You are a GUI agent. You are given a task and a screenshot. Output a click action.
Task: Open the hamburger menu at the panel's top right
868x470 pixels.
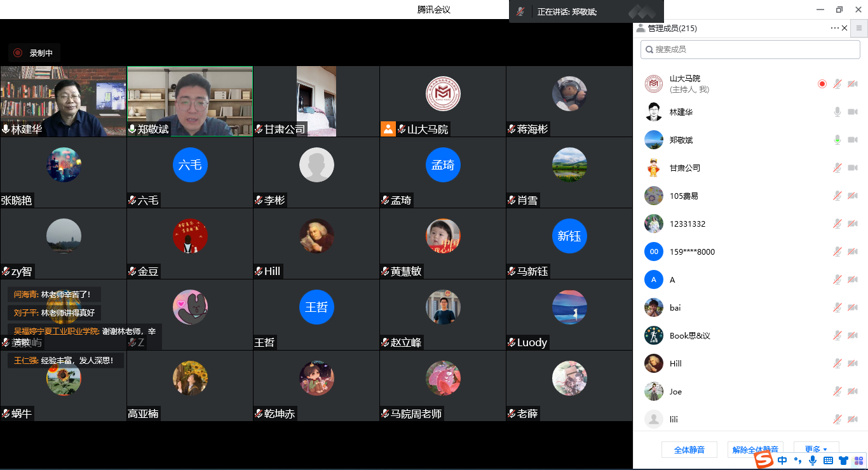[859, 28]
